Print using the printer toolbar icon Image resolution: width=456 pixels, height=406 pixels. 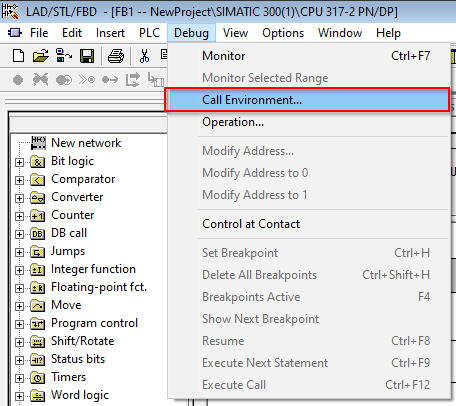(x=116, y=56)
